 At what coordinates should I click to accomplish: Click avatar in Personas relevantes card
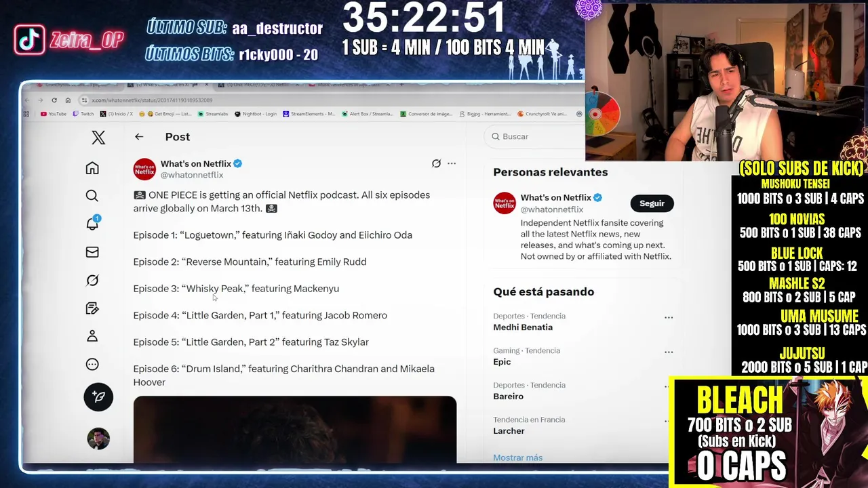[x=505, y=203]
